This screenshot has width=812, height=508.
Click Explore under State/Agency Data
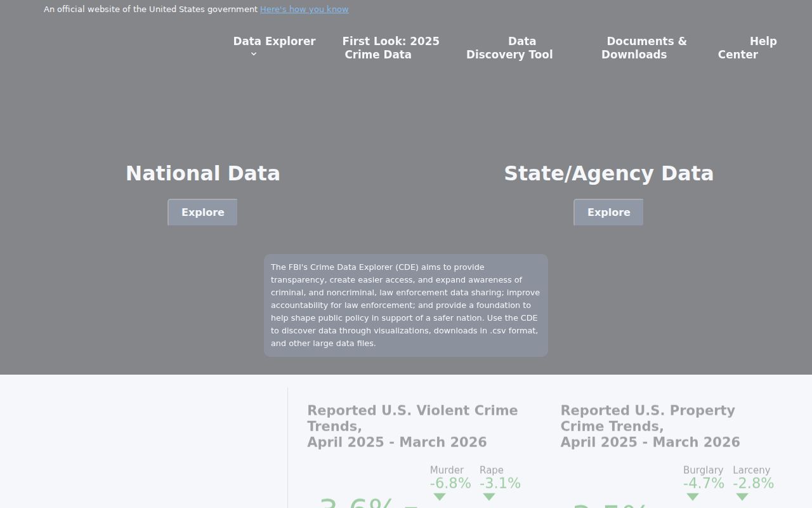tap(609, 212)
